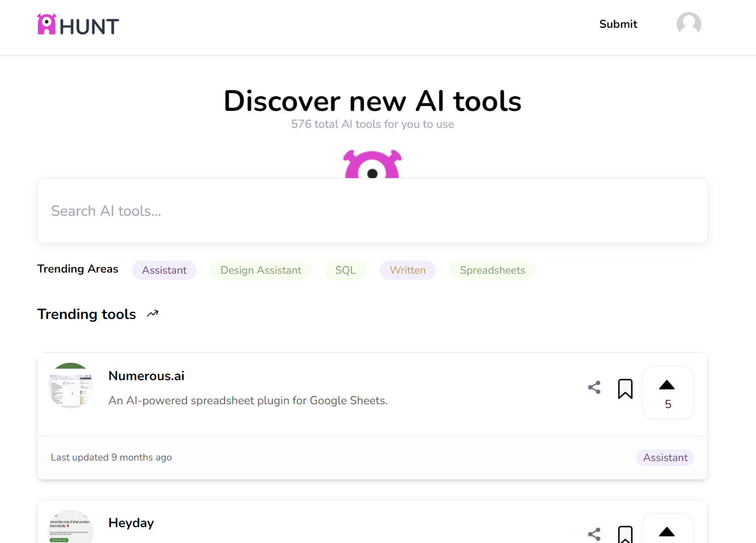Open the Heyday tool title
The height and width of the screenshot is (543, 756).
(x=131, y=523)
